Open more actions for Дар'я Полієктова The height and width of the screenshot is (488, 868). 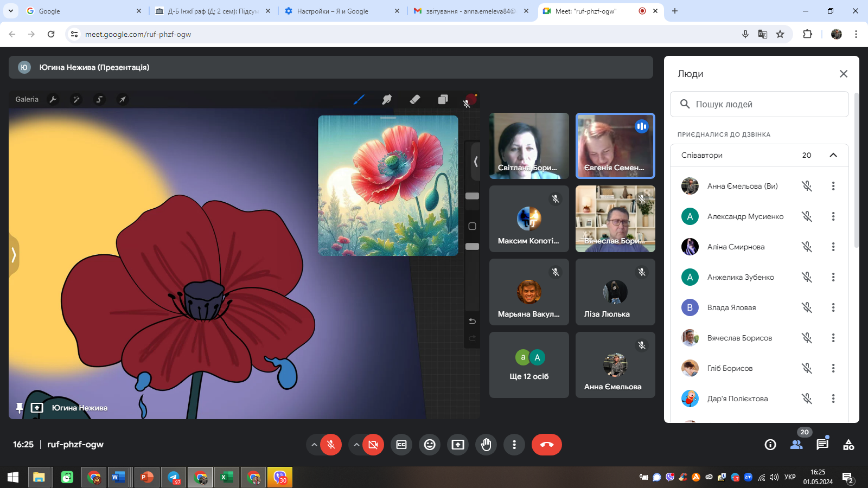[x=833, y=399]
